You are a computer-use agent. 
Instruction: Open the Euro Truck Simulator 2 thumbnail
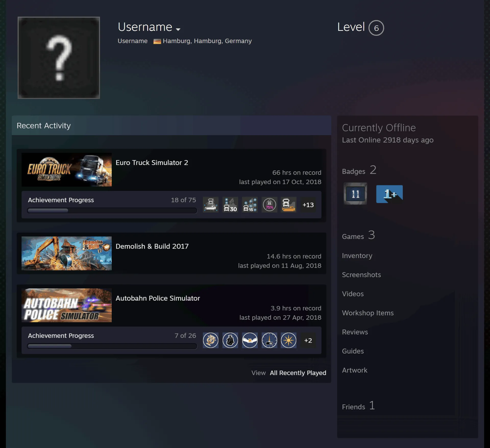[x=67, y=170]
